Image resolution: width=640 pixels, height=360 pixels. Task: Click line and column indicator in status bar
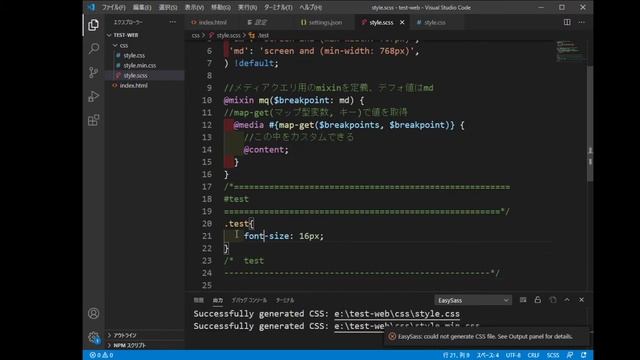point(456,355)
